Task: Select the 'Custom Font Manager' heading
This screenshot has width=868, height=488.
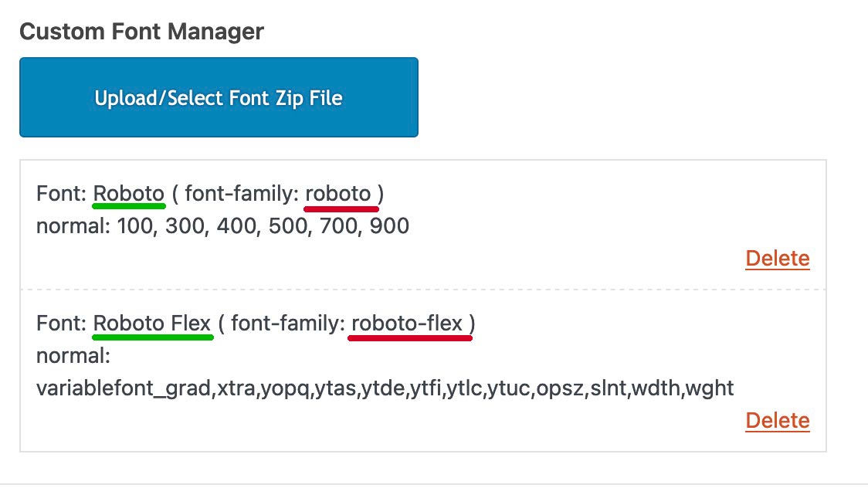Action: pyautogui.click(x=142, y=32)
